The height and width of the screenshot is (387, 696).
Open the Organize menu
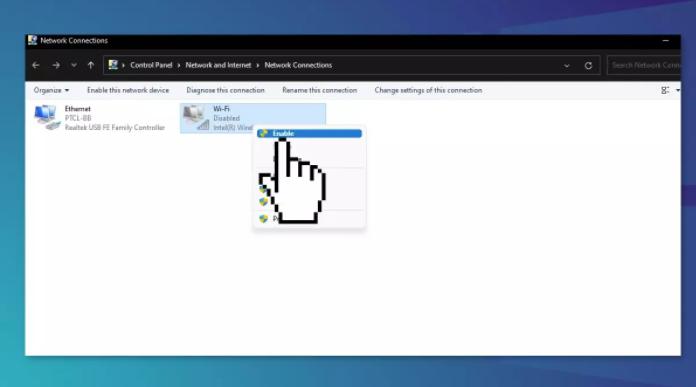click(51, 90)
